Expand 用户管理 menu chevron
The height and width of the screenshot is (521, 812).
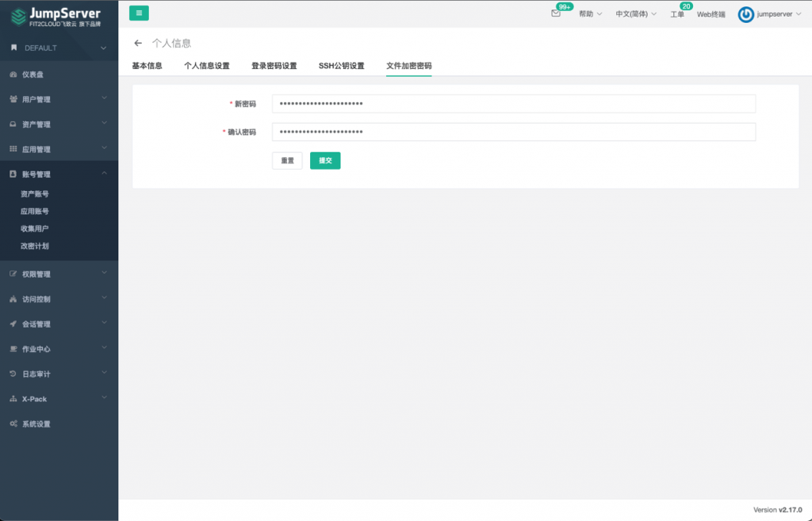(104, 98)
